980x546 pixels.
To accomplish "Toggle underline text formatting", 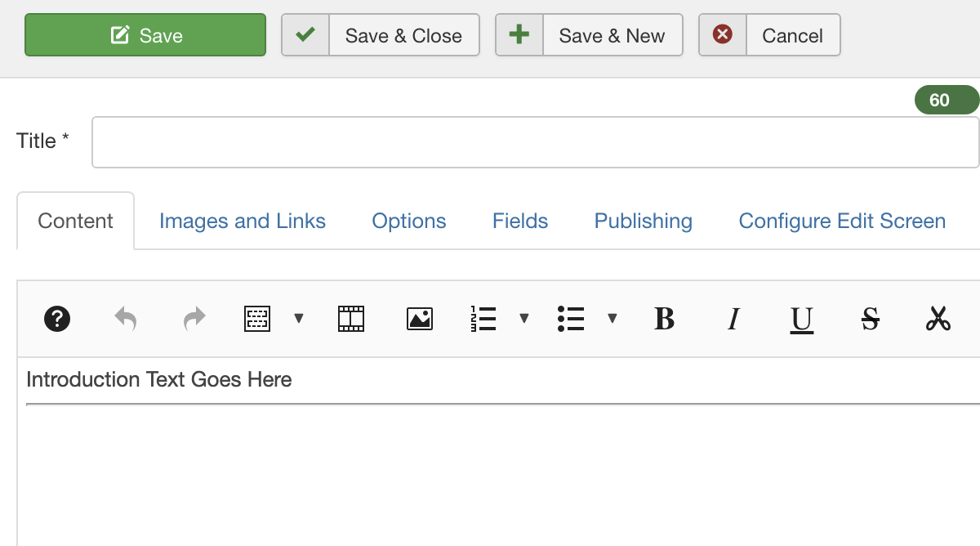I will (802, 318).
